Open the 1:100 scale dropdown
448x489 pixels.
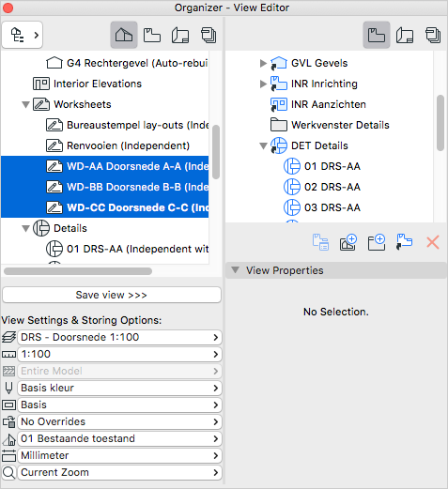pyautogui.click(x=119, y=354)
